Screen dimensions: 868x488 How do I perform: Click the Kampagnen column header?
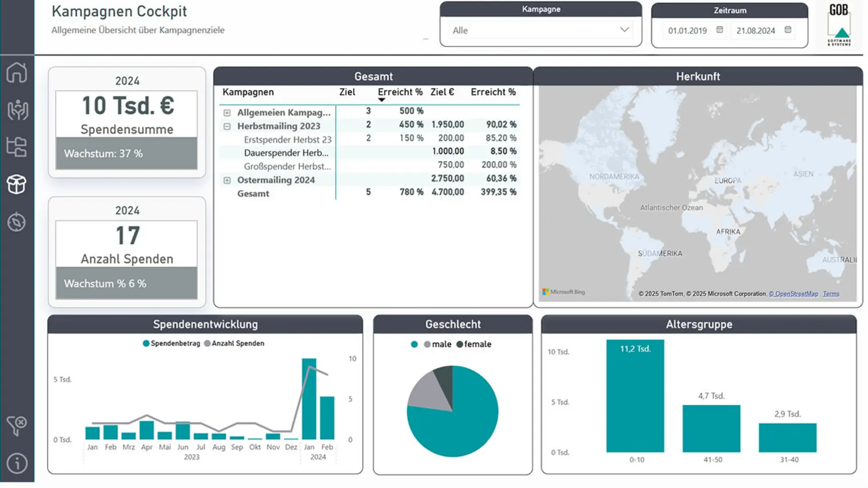248,92
